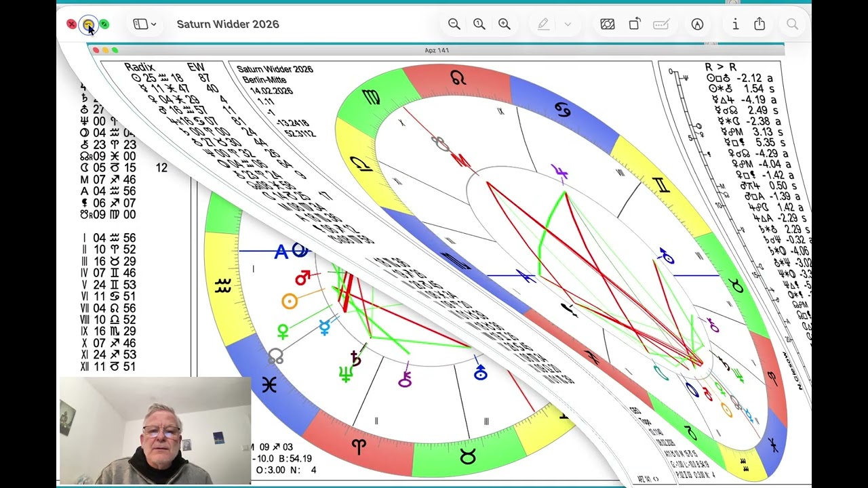Open the highlight color dropdown arrow

(x=568, y=24)
